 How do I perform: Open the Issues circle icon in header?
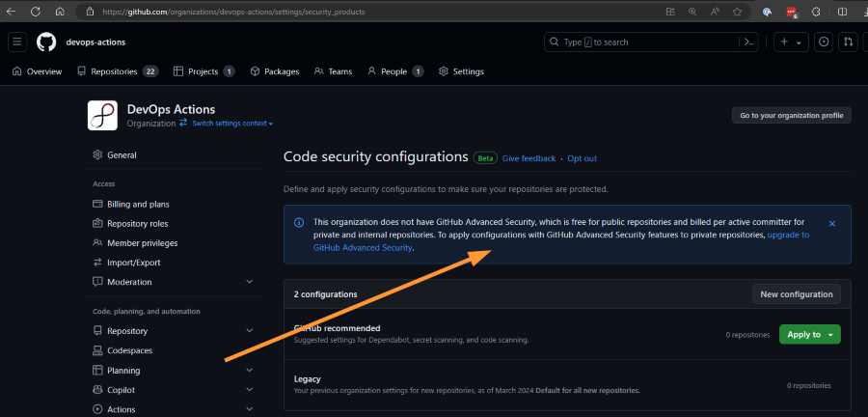point(824,42)
